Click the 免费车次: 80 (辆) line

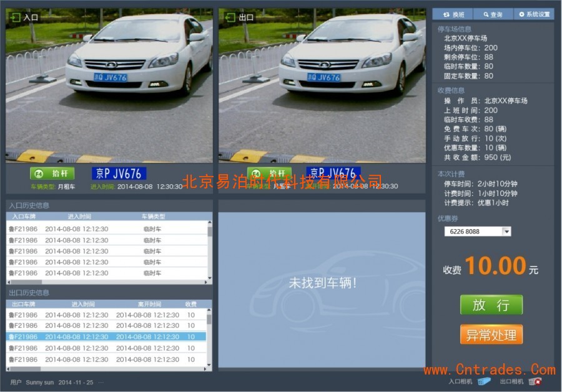tap(475, 129)
